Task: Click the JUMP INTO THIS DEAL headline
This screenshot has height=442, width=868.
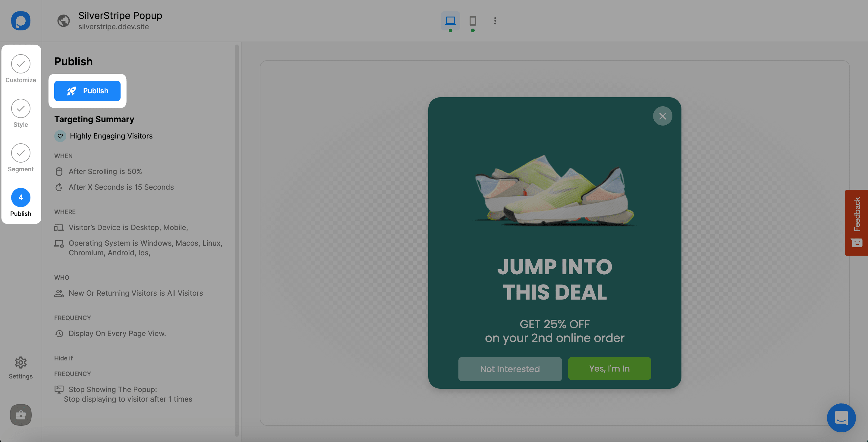Action: (555, 279)
